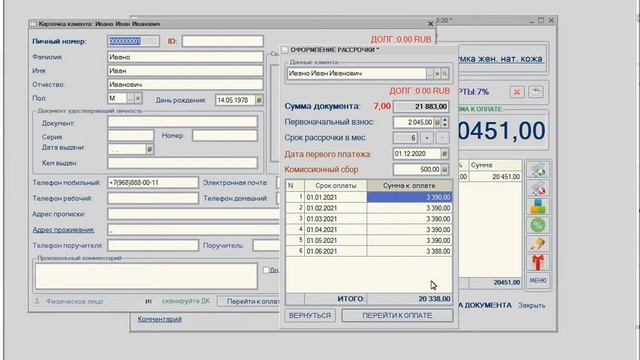Open calculator for Первоначальный взнос field
This screenshot has height=360, width=640.
(x=437, y=122)
